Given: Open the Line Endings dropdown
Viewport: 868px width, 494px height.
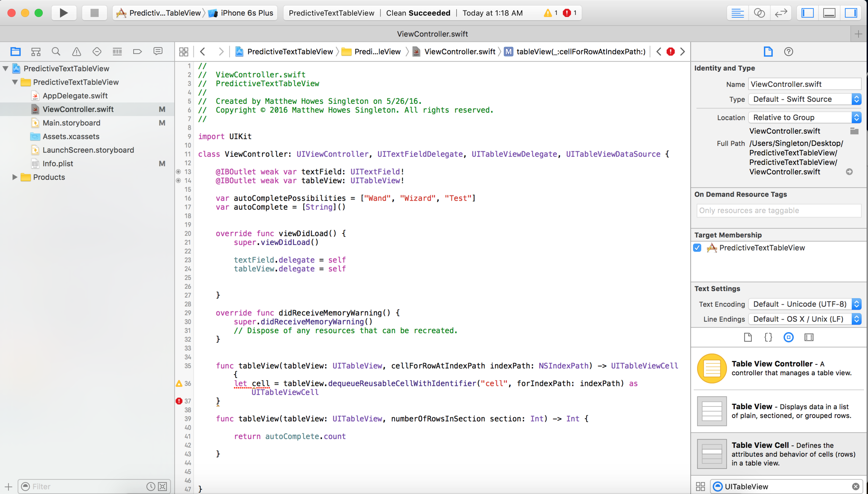Looking at the screenshot, I should pyautogui.click(x=805, y=319).
